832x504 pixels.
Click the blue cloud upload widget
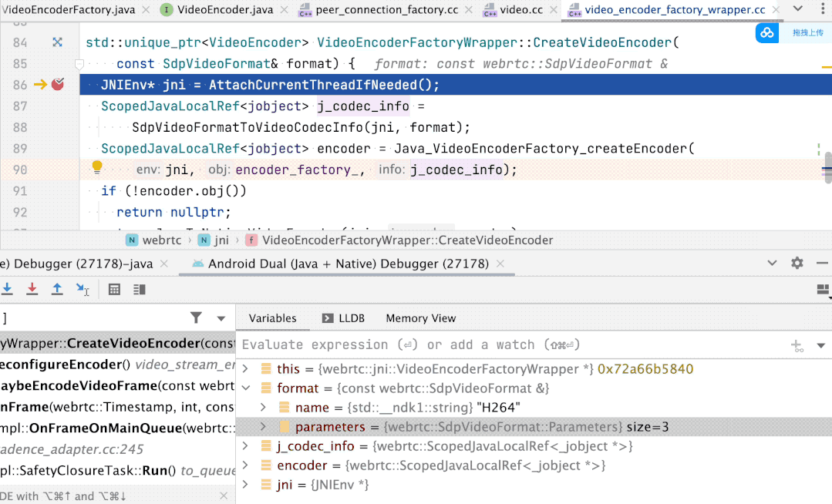766,32
